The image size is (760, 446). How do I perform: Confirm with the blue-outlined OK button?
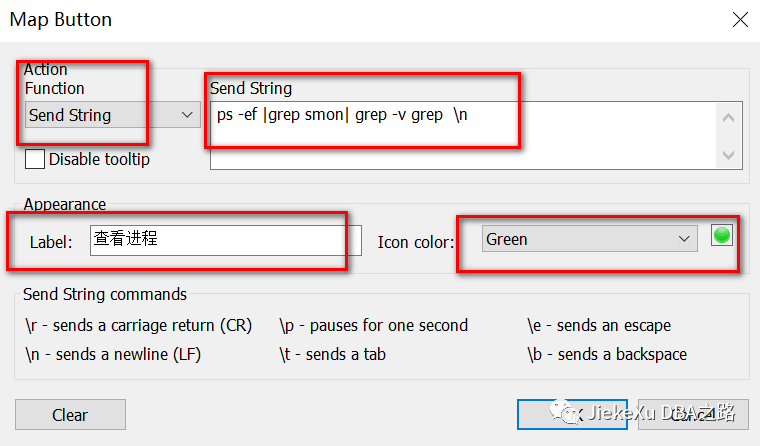tap(572, 414)
